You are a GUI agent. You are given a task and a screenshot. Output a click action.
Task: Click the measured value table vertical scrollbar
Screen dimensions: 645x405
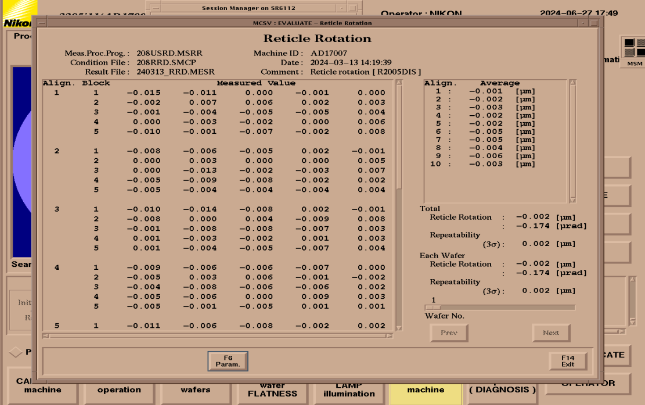[399, 200]
